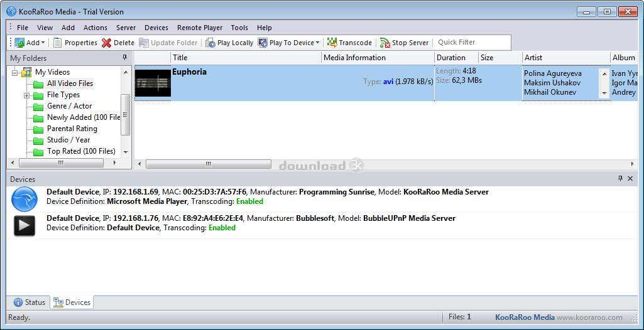Open the www.kooraroo.com link
Screen dimensions: 644x330
click(589, 317)
